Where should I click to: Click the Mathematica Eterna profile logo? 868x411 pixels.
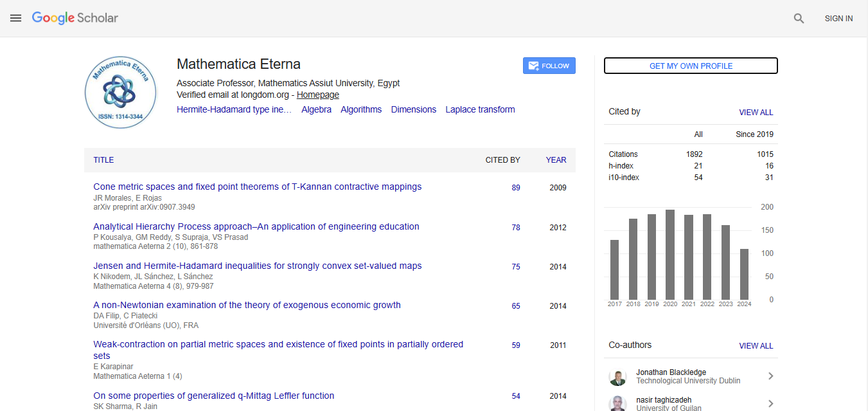coord(121,92)
